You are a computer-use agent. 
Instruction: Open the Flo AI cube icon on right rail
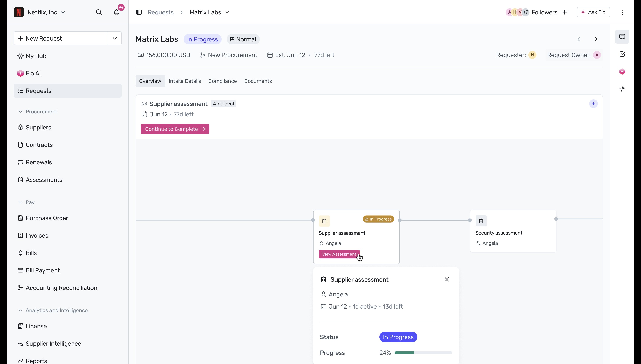pos(622,72)
